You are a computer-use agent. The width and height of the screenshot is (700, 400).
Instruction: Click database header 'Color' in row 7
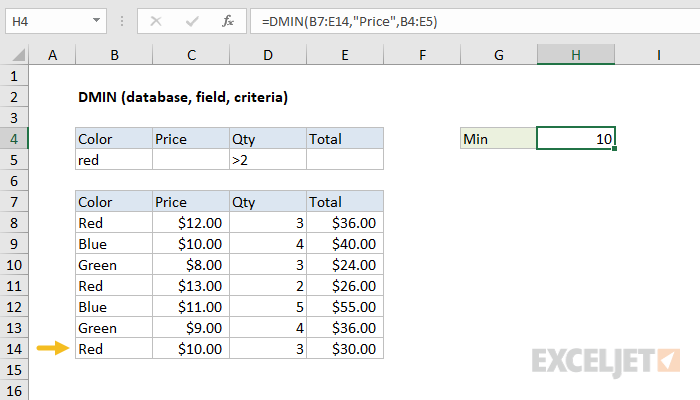pyautogui.click(x=114, y=202)
